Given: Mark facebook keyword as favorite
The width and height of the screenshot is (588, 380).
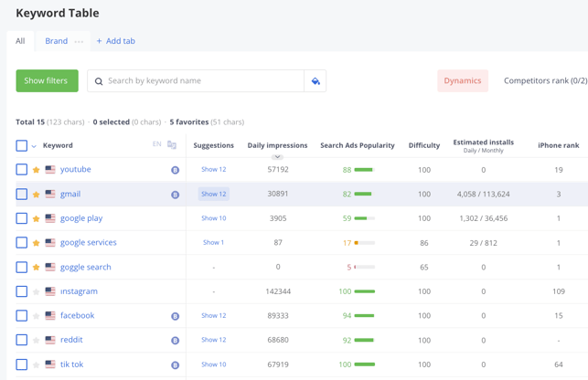Looking at the screenshot, I should [x=36, y=316].
